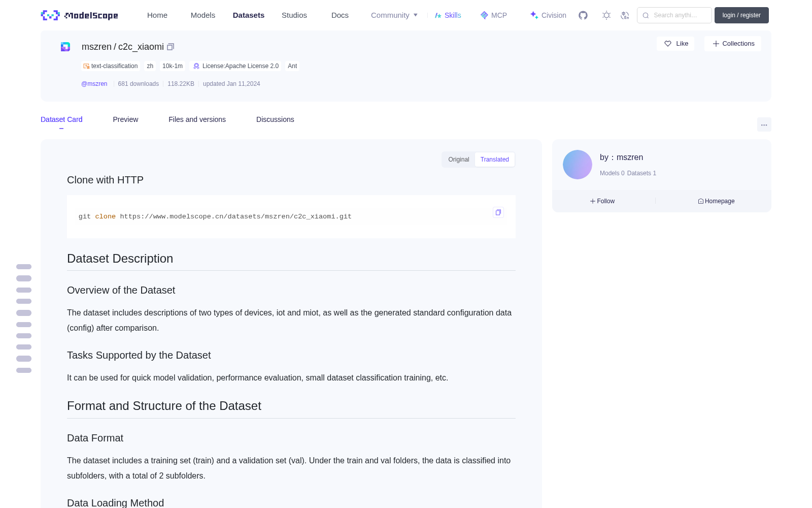Viewport: 812px width, 508px height.
Task: Click the zh language tag
Action: (x=150, y=66)
